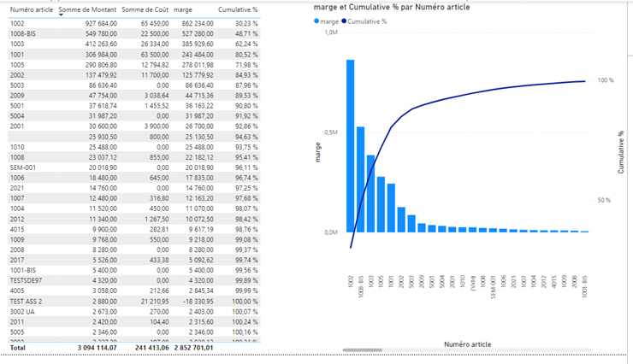Sort by Somme de Coût column header
Viewport: 633px width, 364px height.
point(145,9)
